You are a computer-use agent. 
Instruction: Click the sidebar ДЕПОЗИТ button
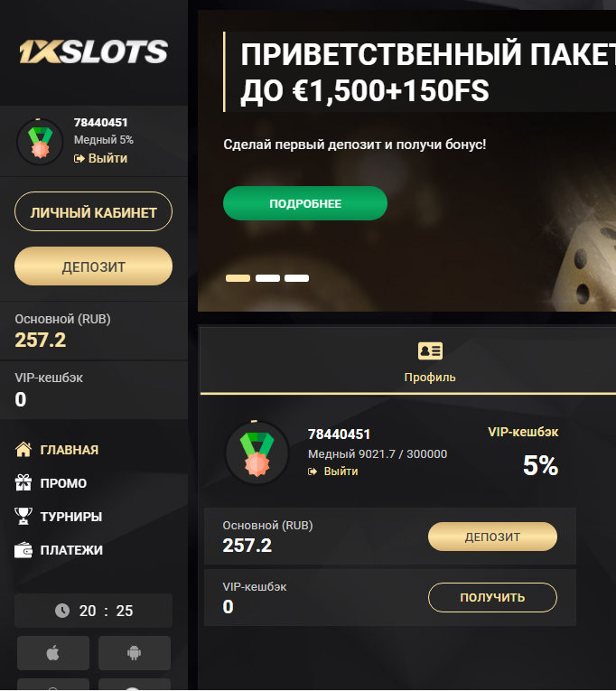(93, 266)
